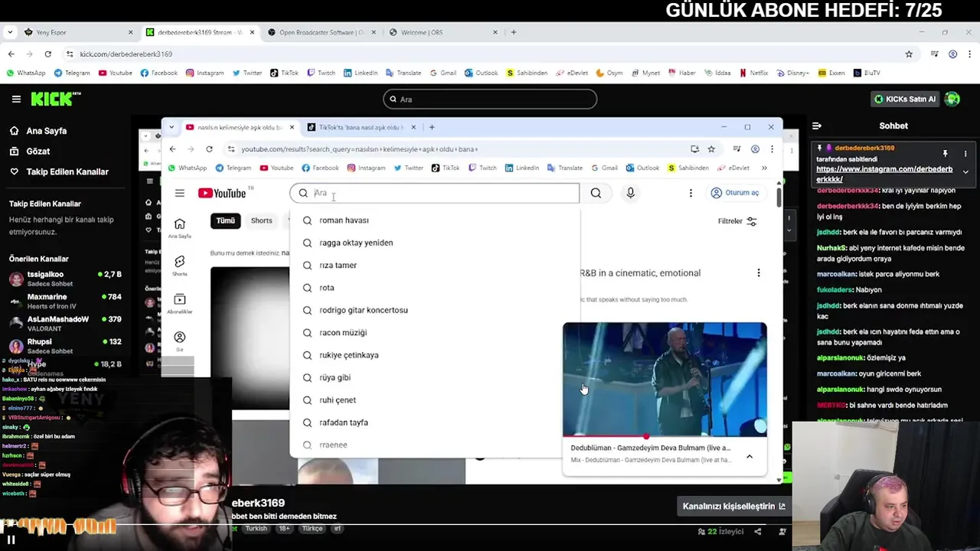Viewport: 980px width, 551px height.
Task: Open the Kick profile avatar menu
Action: pyautogui.click(x=952, y=99)
